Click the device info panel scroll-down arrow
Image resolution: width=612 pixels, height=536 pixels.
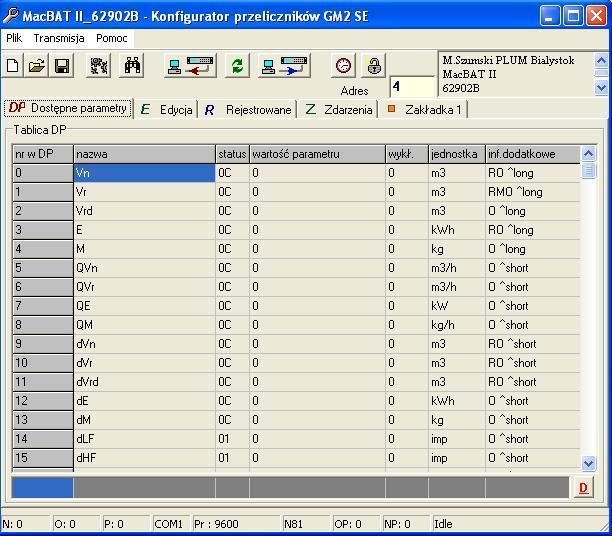click(601, 87)
